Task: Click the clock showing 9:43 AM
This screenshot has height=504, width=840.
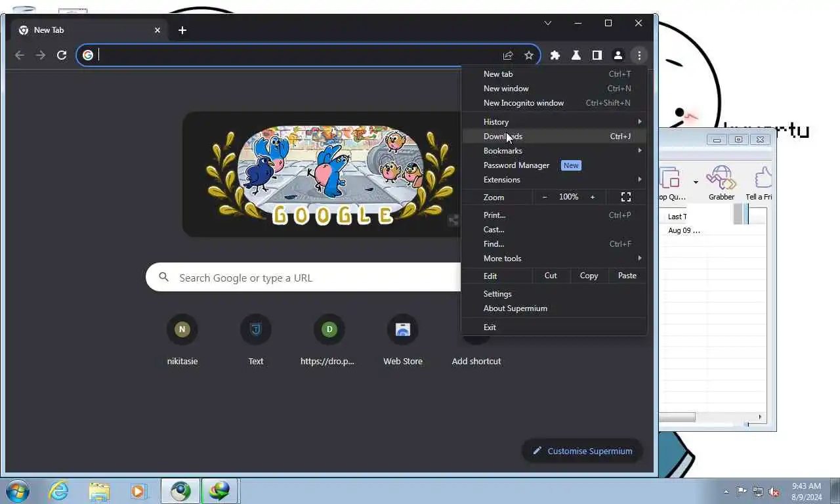Action: click(x=807, y=486)
